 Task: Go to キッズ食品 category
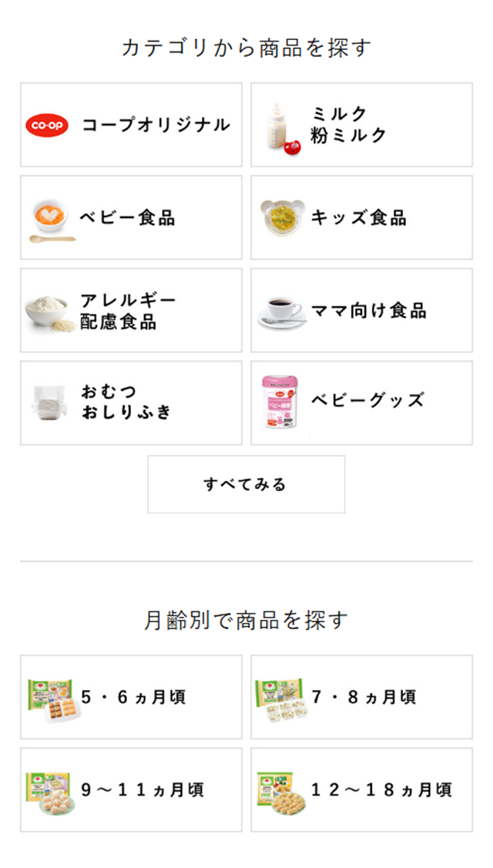pyautogui.click(x=359, y=218)
